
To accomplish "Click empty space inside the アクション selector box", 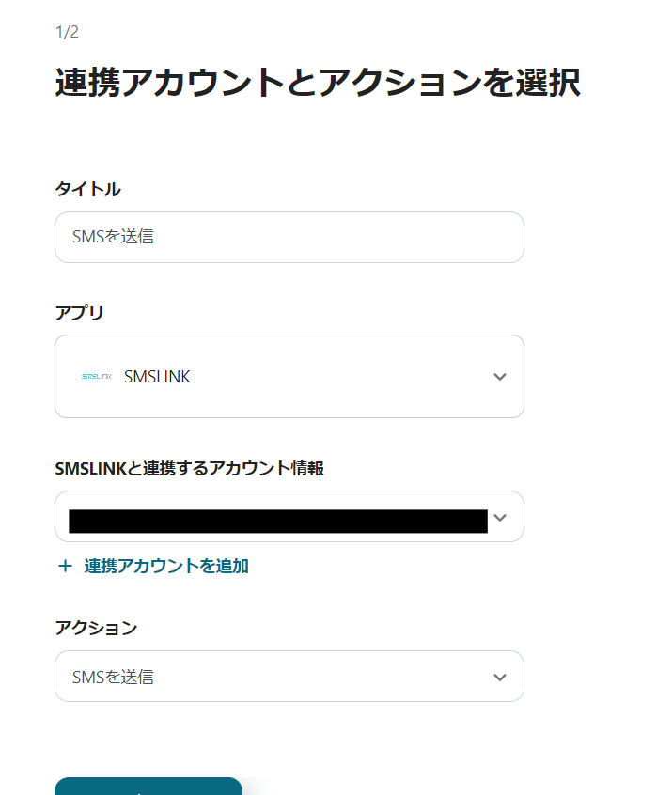I will (x=320, y=677).
